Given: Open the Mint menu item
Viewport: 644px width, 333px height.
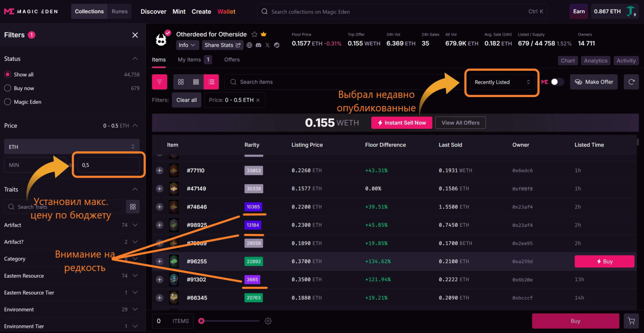Looking at the screenshot, I should coord(179,12).
